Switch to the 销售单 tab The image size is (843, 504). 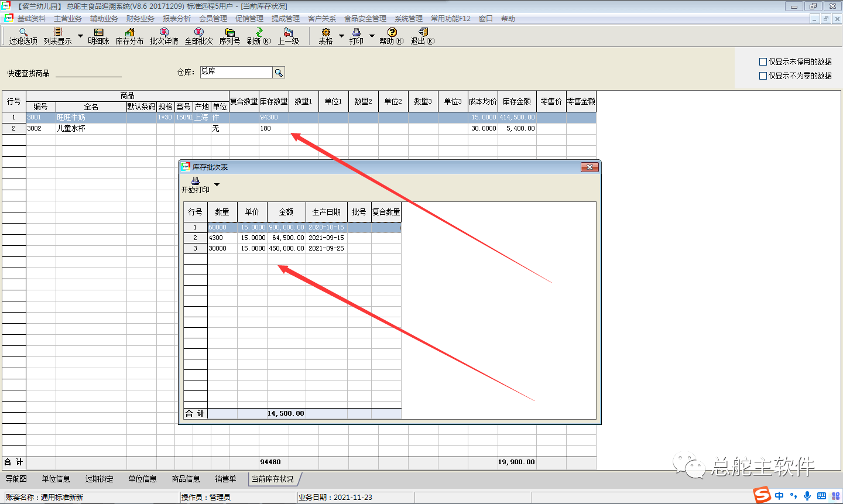(225, 479)
